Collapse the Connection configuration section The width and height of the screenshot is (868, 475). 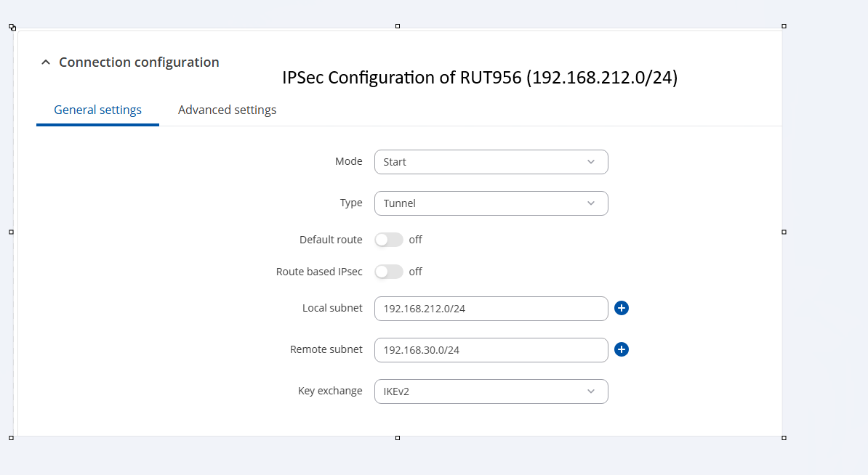click(46, 62)
